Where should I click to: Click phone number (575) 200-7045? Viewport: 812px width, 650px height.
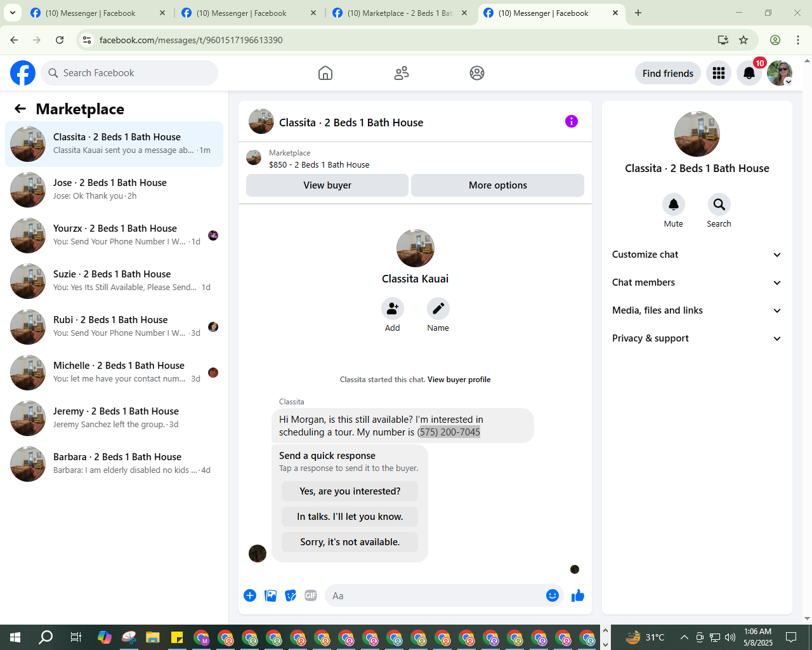(x=449, y=432)
